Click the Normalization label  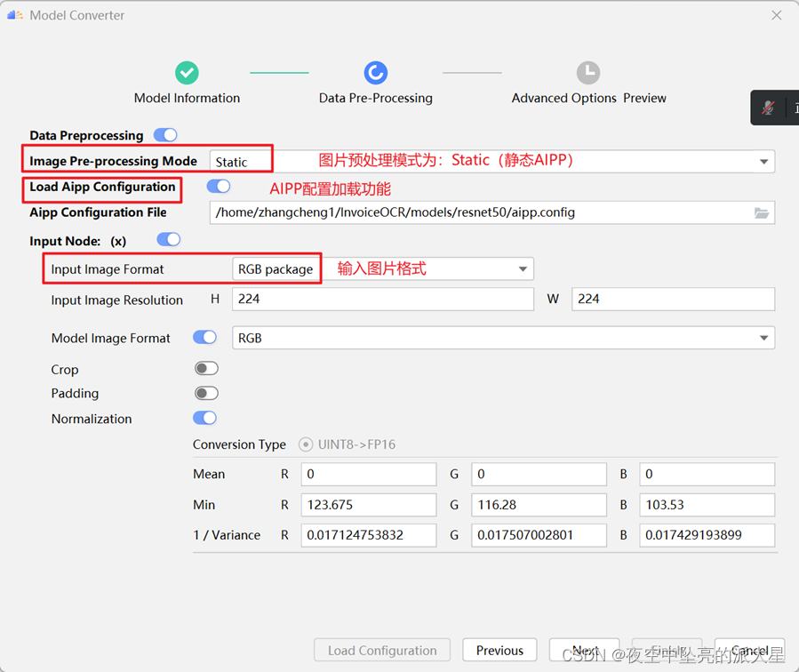coord(92,419)
